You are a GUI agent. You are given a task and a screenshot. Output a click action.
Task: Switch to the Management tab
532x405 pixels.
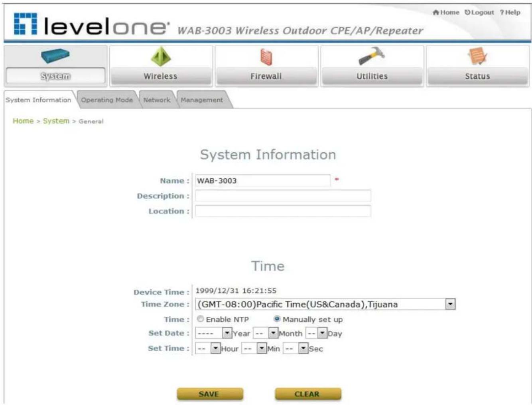click(x=202, y=100)
